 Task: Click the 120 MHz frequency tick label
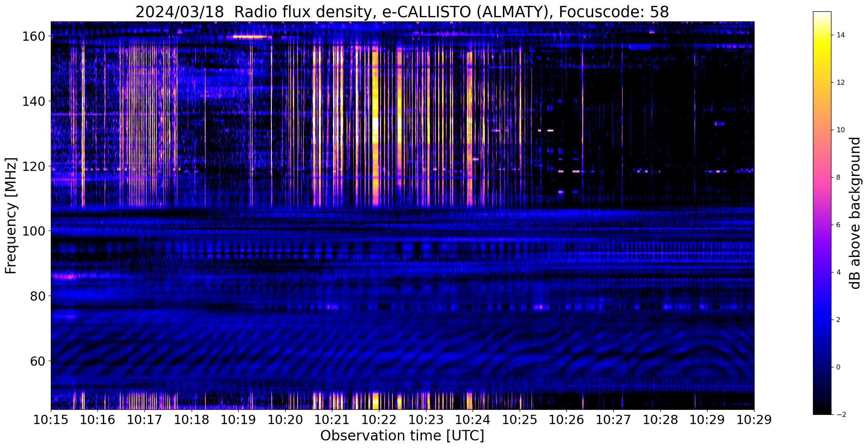coord(34,166)
